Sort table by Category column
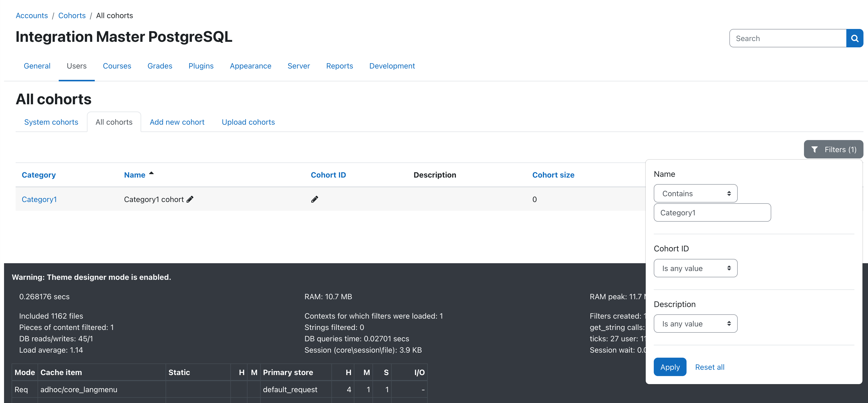Viewport: 868px width, 403px height. [x=38, y=175]
